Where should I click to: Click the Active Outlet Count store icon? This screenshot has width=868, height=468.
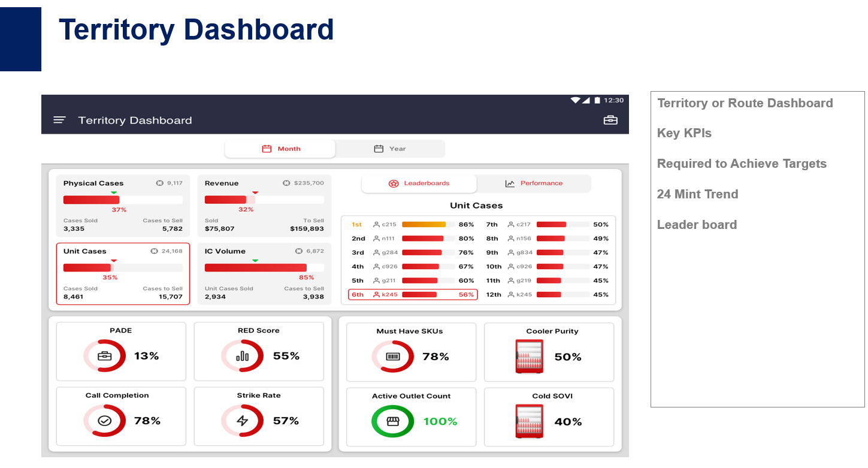click(392, 421)
